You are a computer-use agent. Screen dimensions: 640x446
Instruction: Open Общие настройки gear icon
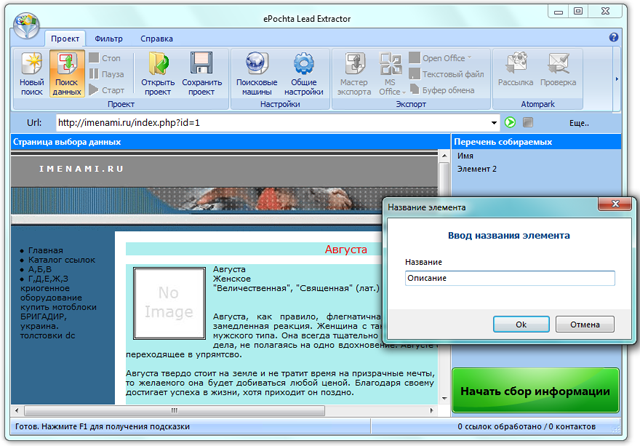tap(304, 74)
